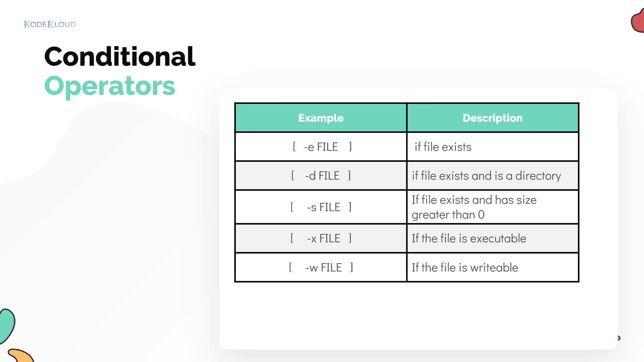Select the "Description" table header
The width and height of the screenshot is (644, 362).
click(492, 118)
